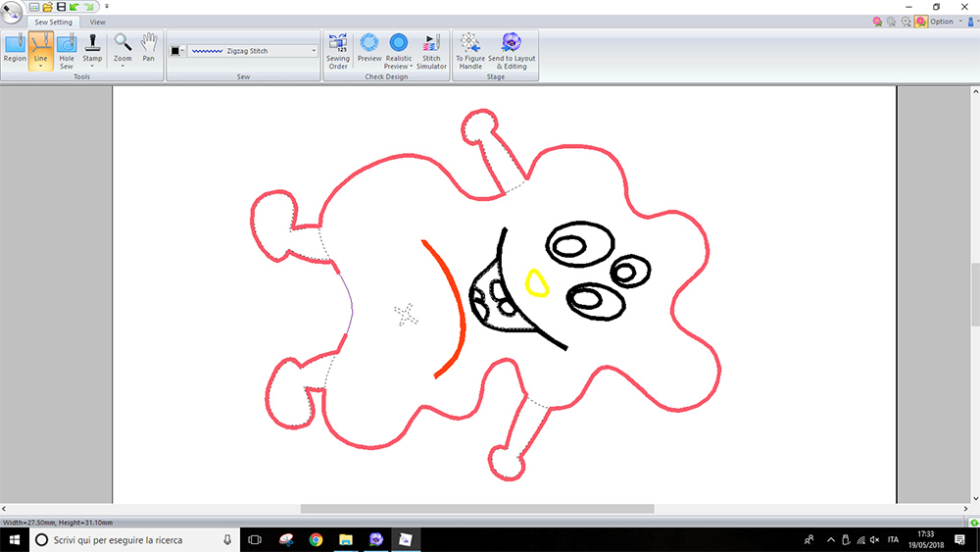Switch to Sew Setting tab
Screen dimensions: 980x552
pos(53,22)
